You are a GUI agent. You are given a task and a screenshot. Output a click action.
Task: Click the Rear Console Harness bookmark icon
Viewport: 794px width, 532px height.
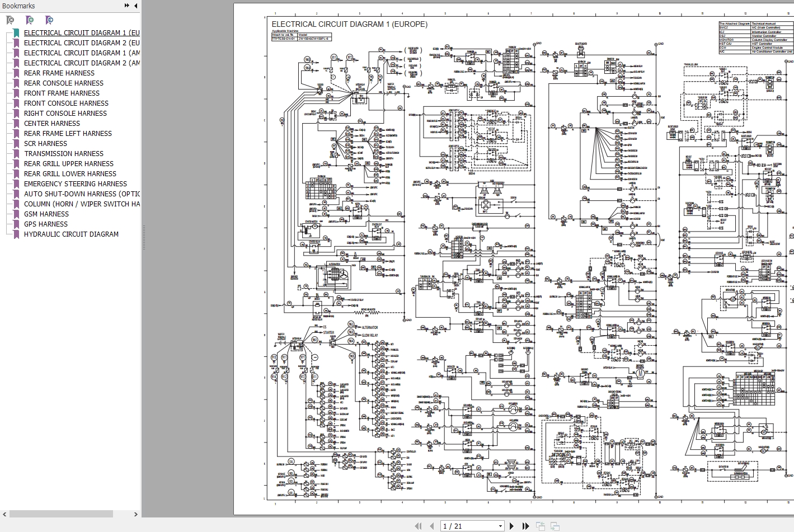16,83
